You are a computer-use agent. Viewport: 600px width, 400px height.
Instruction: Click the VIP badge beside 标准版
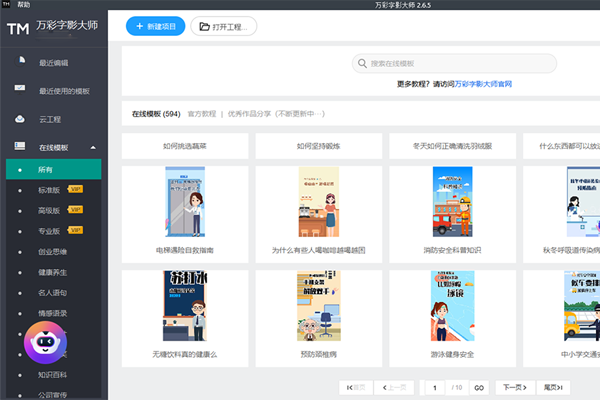click(75, 189)
